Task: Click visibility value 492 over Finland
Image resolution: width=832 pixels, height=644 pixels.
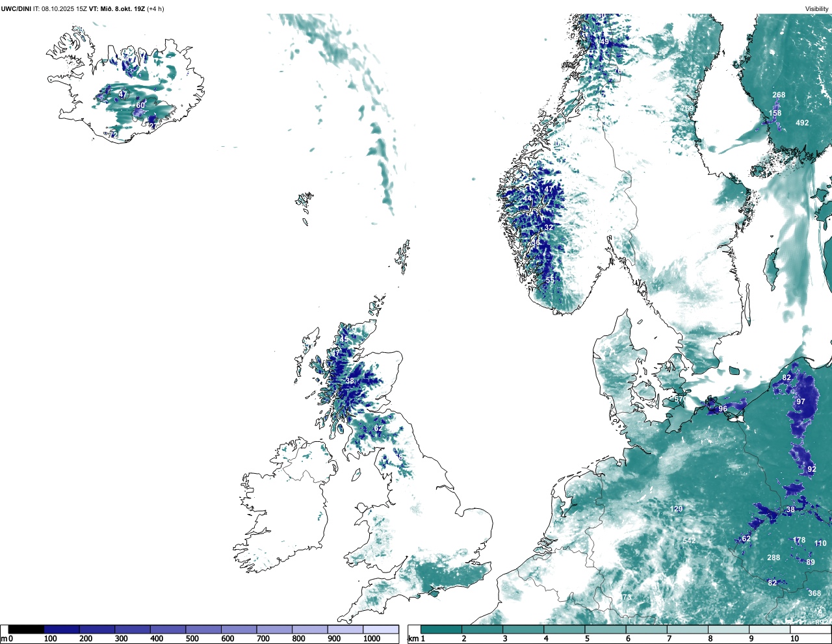Action: (x=803, y=123)
